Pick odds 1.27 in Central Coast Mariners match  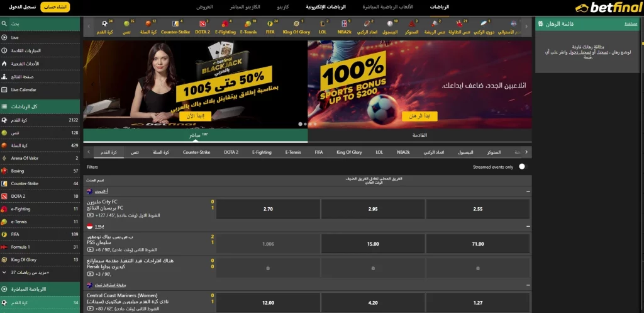pos(478,303)
